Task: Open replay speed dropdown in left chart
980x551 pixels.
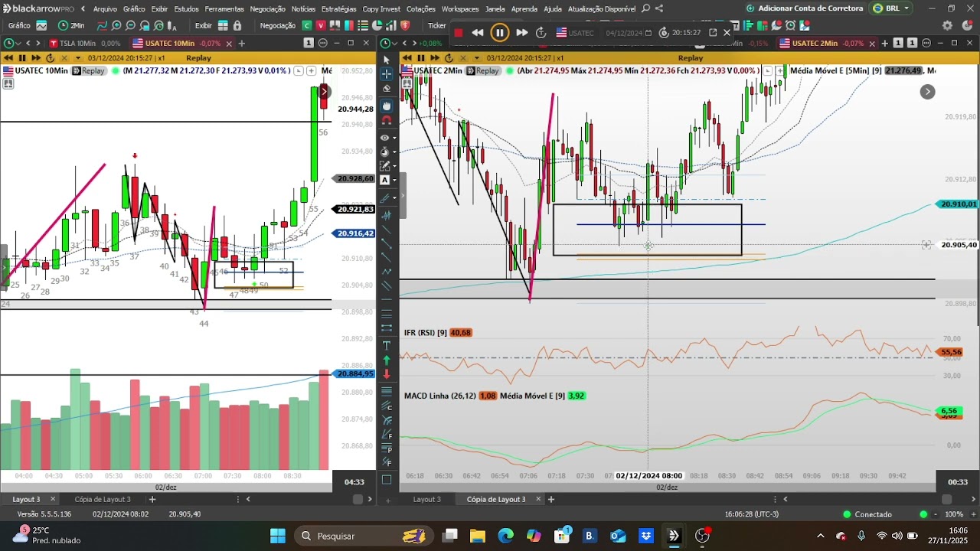Action: [x=77, y=58]
